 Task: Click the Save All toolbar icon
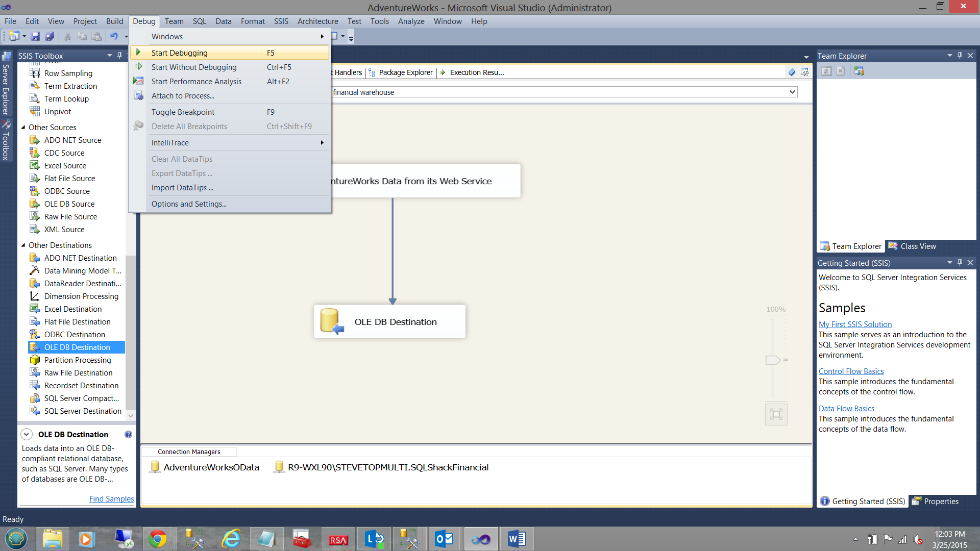[50, 36]
